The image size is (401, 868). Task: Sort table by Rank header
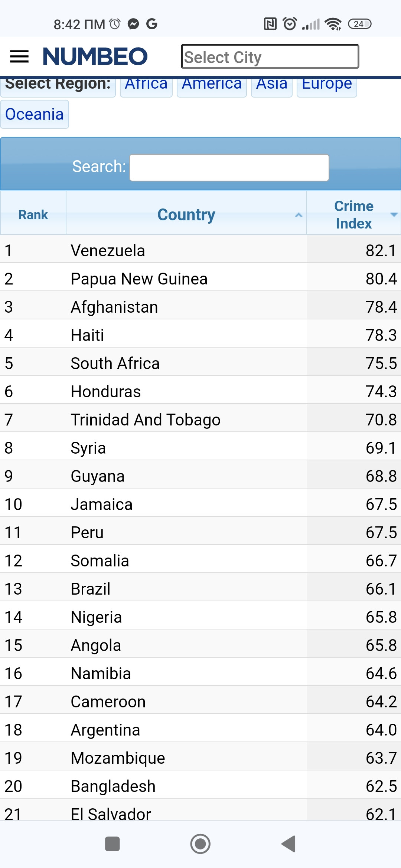coord(33,215)
